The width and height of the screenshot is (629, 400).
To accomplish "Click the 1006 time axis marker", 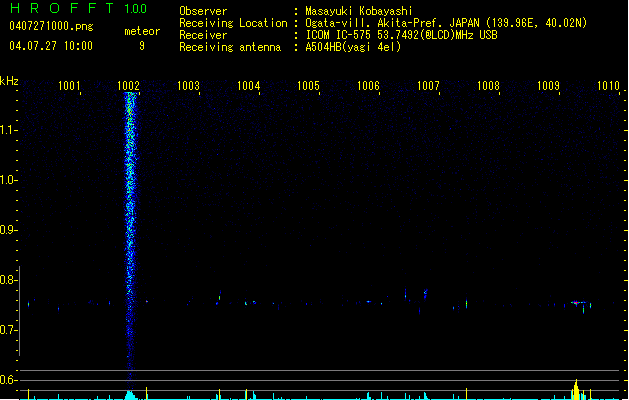I will click(368, 86).
